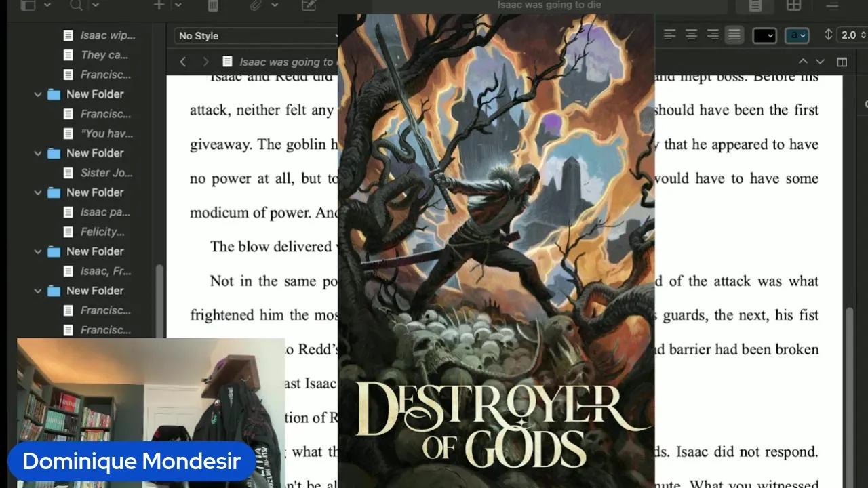Open the 2.0 line spacing dropdown
The image size is (868, 488).
coord(853,35)
